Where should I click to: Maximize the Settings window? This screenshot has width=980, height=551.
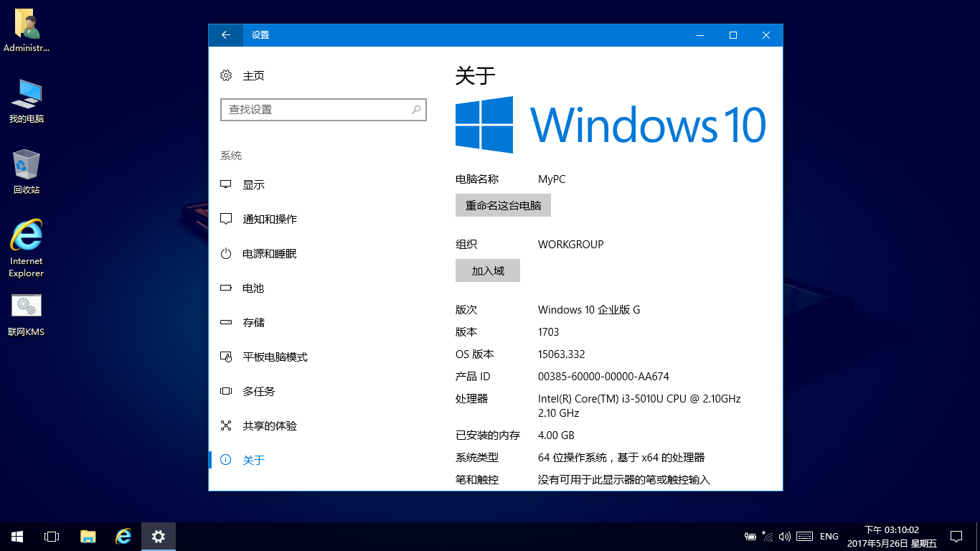click(x=733, y=35)
